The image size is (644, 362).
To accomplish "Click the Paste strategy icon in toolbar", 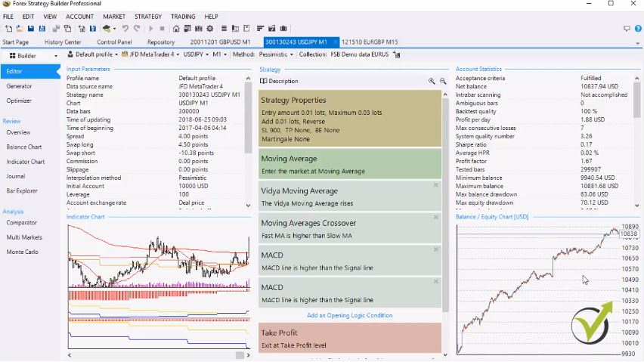I will pos(68,29).
